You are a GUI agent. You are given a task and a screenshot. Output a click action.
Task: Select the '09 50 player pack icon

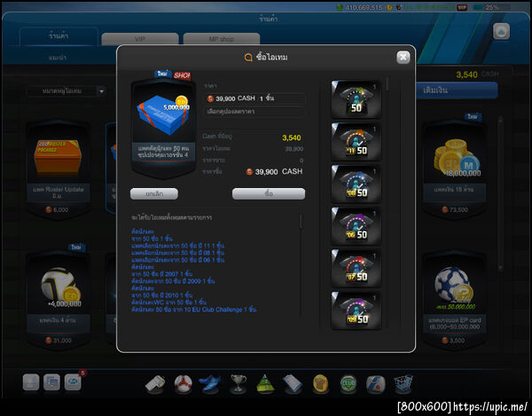pos(356,310)
